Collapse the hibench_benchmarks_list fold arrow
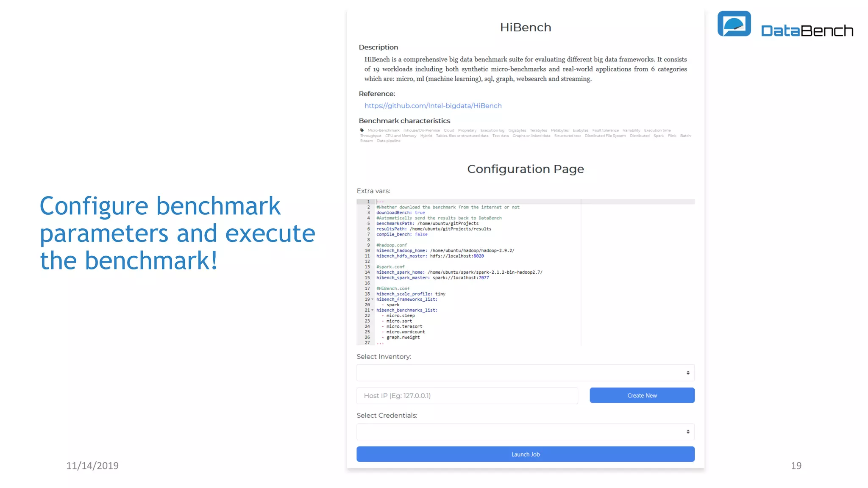The image size is (868, 488). tap(373, 310)
